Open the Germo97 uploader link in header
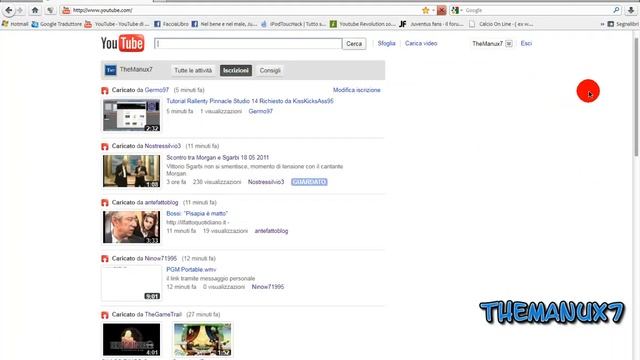Image resolution: width=640 pixels, height=360 pixels. pos(157,90)
